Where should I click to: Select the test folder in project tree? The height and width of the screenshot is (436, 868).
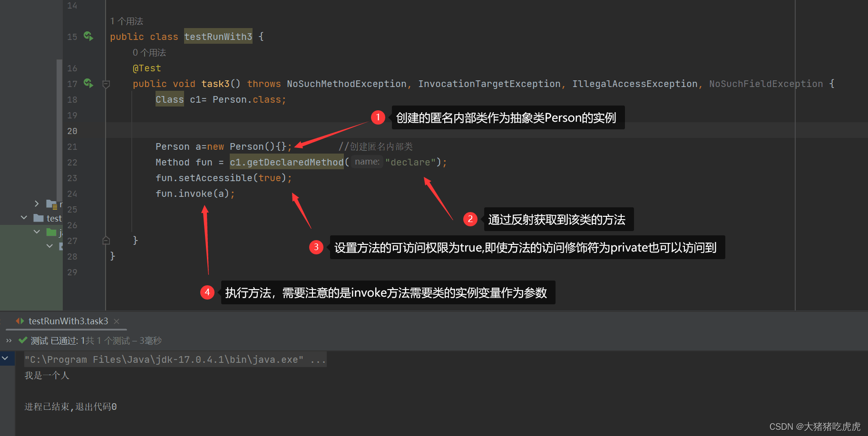click(x=48, y=218)
